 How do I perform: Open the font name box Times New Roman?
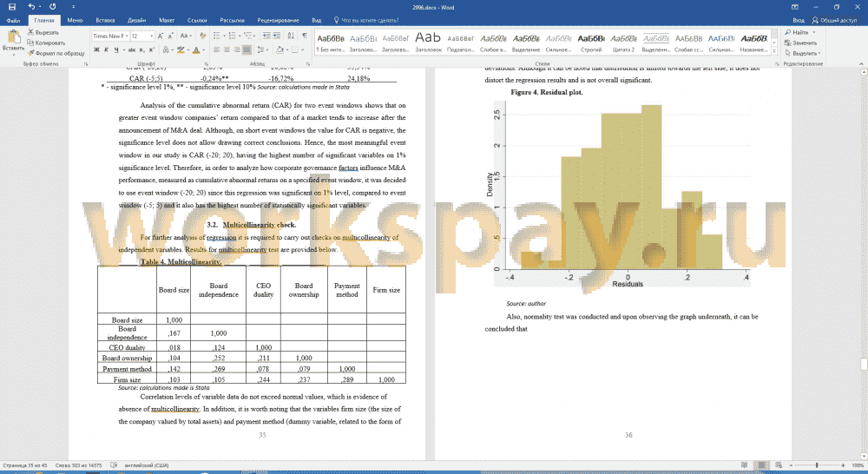pyautogui.click(x=110, y=36)
